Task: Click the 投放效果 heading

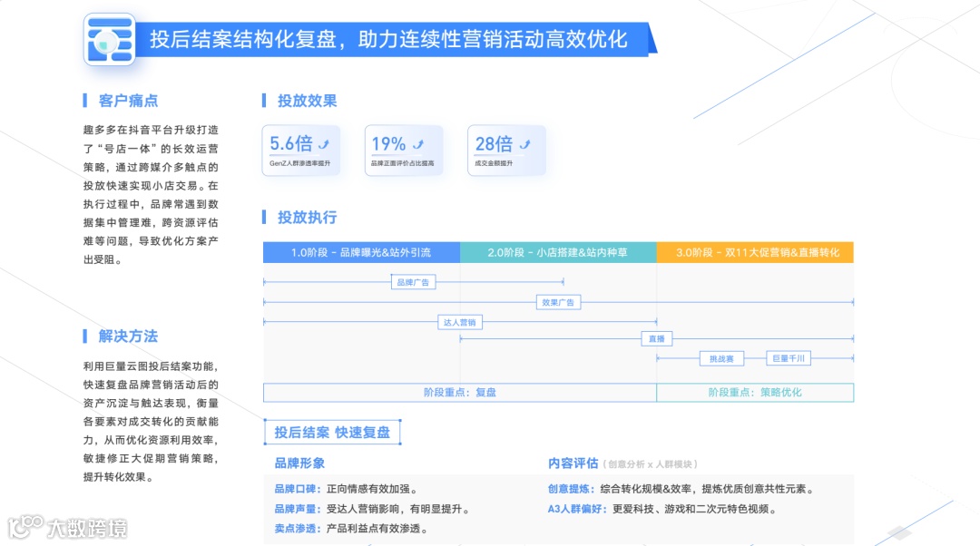Action: click(307, 101)
